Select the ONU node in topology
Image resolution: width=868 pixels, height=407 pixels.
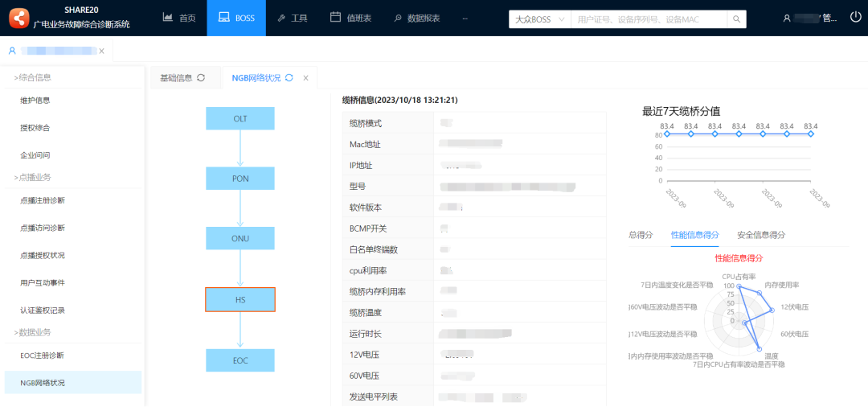[x=240, y=239]
